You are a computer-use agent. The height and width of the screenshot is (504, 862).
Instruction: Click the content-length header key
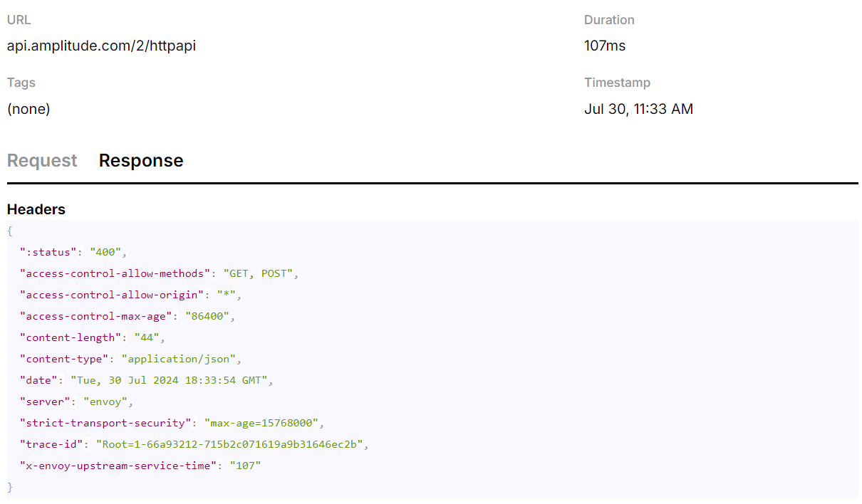tap(68, 337)
